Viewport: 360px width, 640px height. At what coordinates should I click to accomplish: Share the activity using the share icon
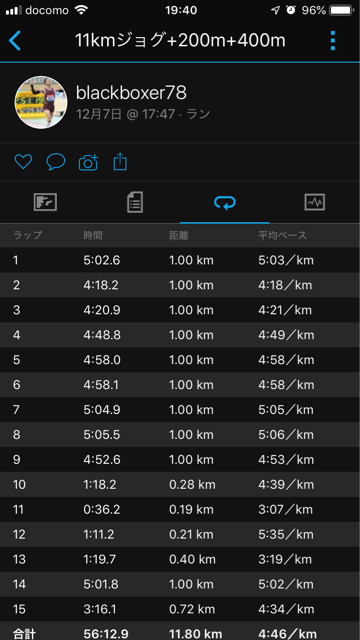[120, 162]
